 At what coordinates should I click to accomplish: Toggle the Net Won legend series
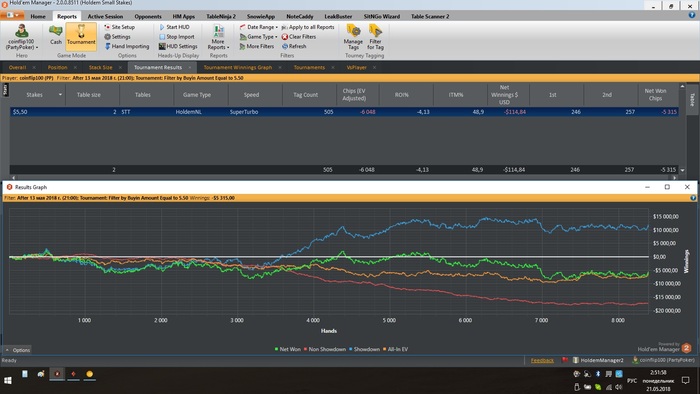pos(288,349)
